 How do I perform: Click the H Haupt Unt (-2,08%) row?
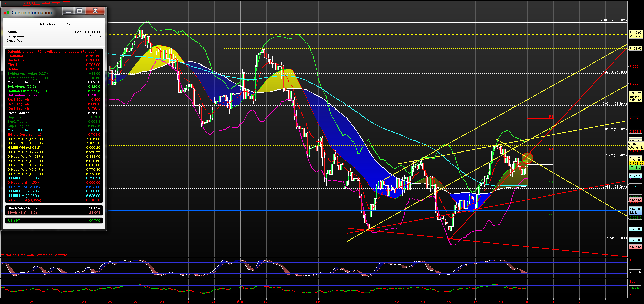(54, 187)
